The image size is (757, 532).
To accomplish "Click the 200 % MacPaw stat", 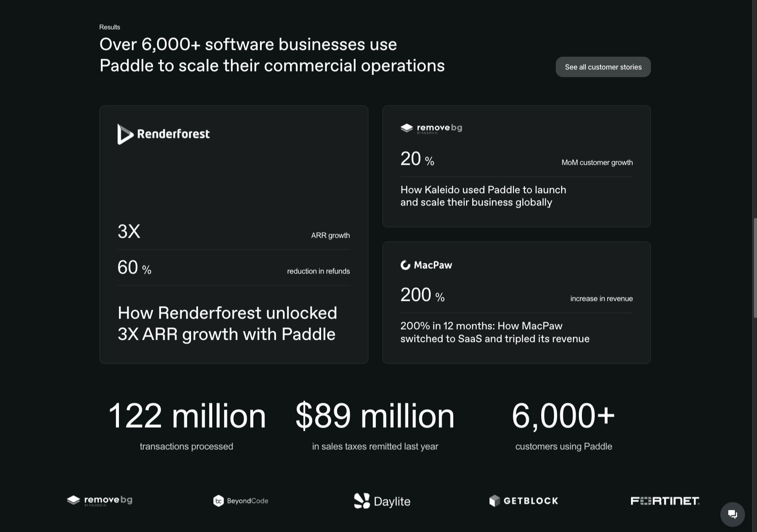I will click(422, 295).
